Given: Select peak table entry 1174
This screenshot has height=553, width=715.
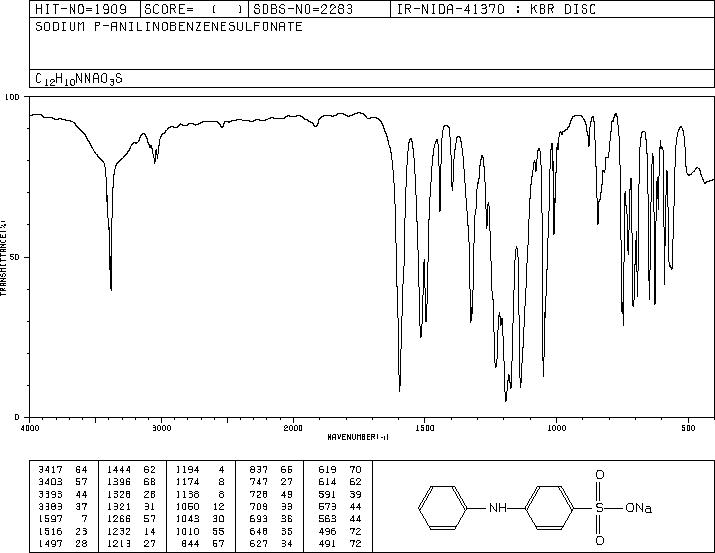Looking at the screenshot, I should point(187,482).
